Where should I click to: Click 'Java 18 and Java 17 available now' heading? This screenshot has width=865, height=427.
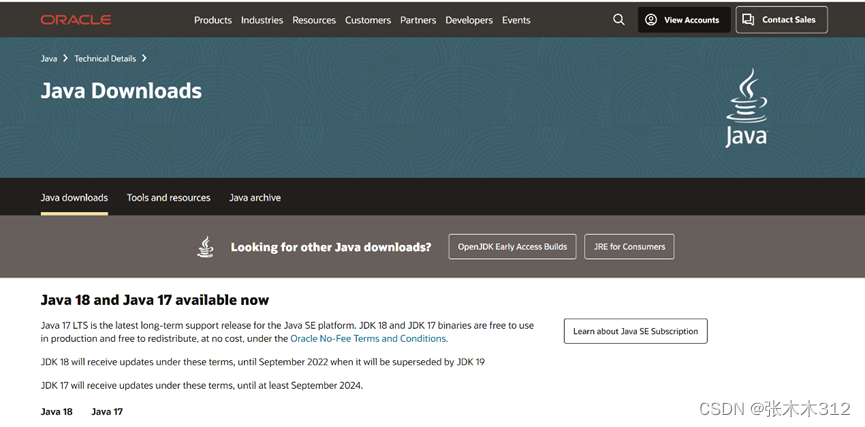pos(155,300)
